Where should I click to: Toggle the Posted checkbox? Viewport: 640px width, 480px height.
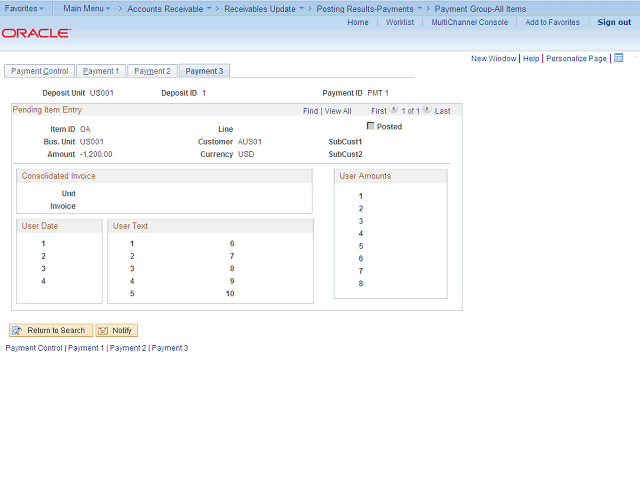click(x=371, y=126)
